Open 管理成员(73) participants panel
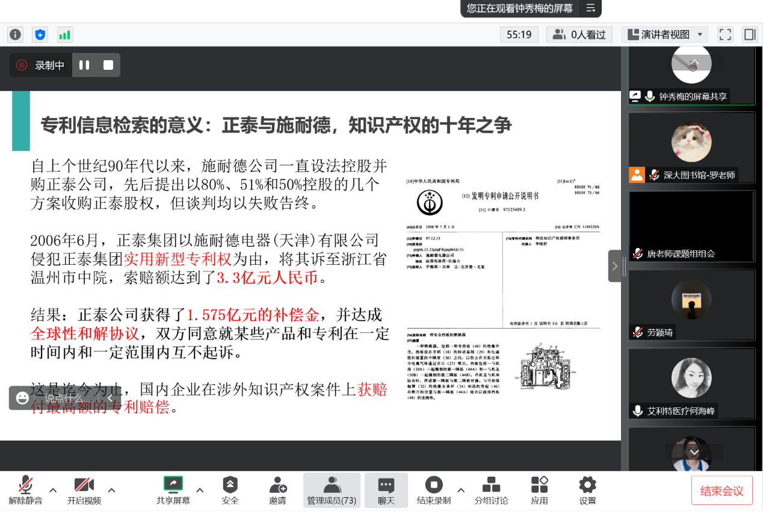 coord(332,490)
